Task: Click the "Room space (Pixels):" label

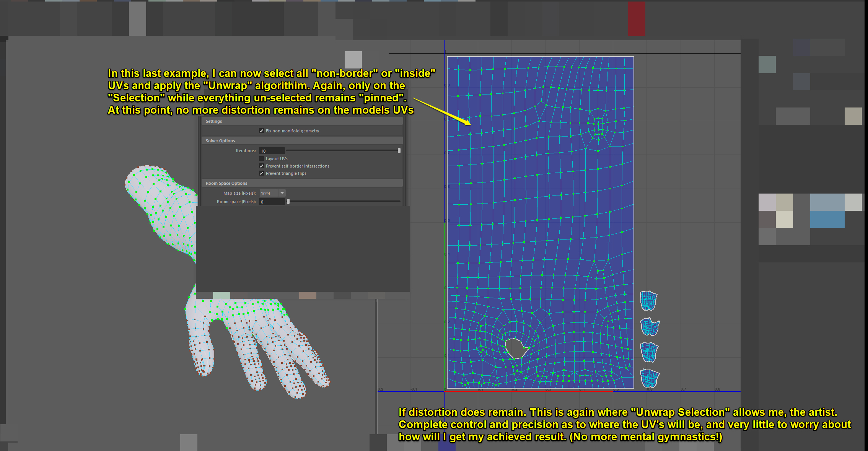Action: pyautogui.click(x=236, y=202)
